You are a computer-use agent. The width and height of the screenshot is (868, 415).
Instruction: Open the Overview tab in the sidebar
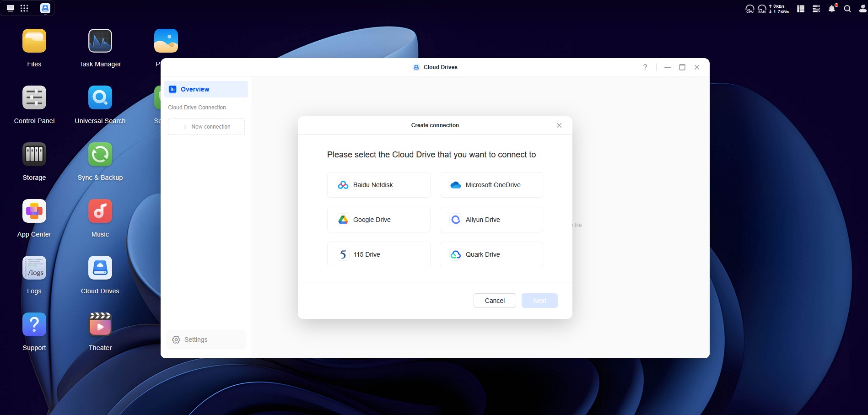(206, 89)
